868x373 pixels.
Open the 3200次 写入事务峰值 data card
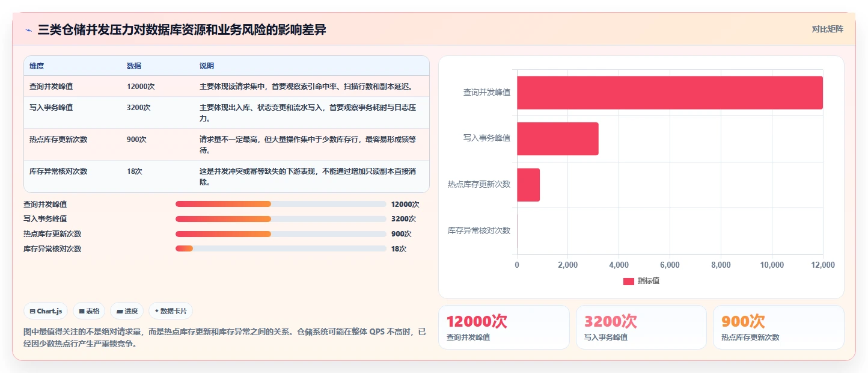coord(641,327)
